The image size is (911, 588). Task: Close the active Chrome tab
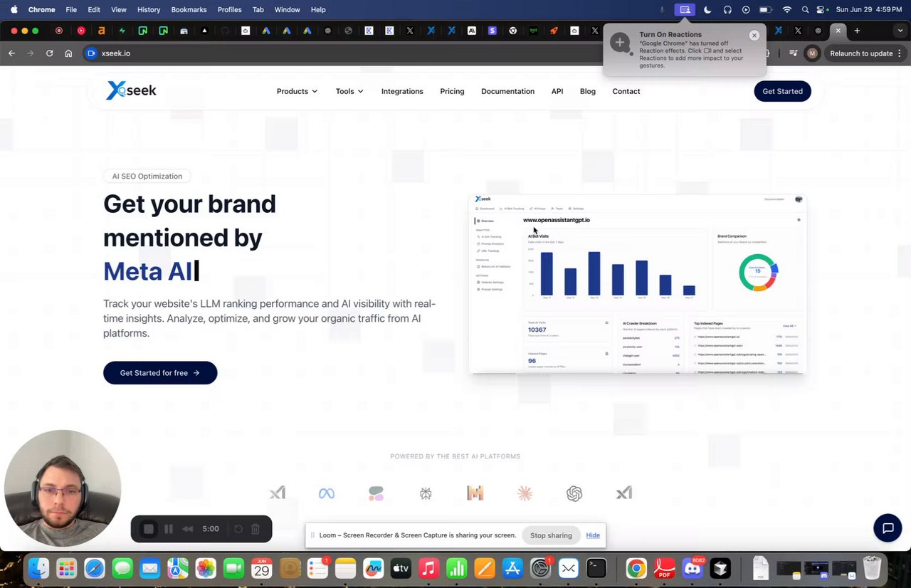click(838, 31)
